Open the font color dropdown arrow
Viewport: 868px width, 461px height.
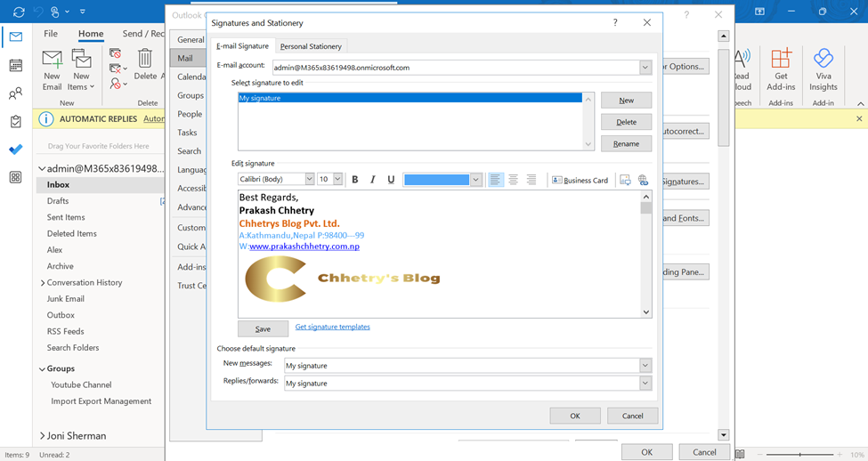(x=475, y=179)
